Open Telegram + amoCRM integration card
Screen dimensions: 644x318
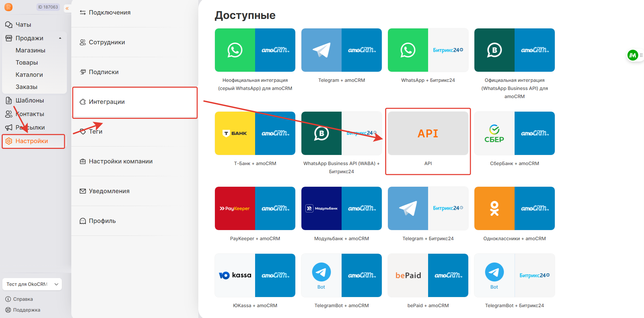[x=342, y=50]
